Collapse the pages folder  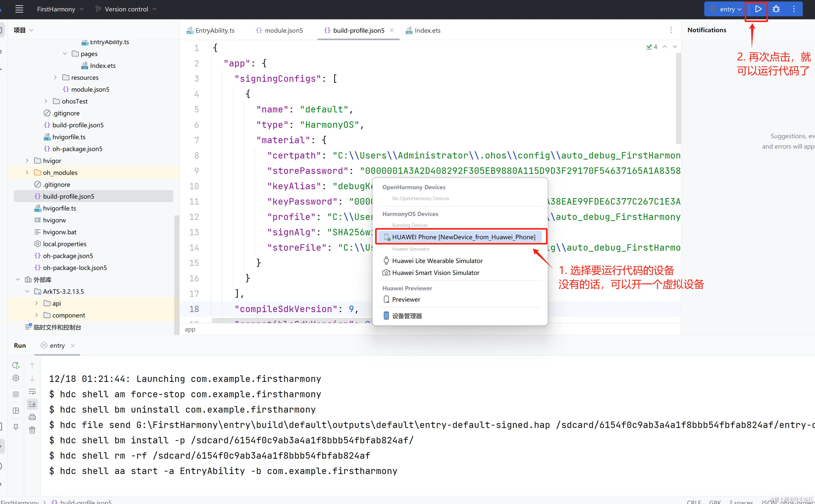[65, 54]
